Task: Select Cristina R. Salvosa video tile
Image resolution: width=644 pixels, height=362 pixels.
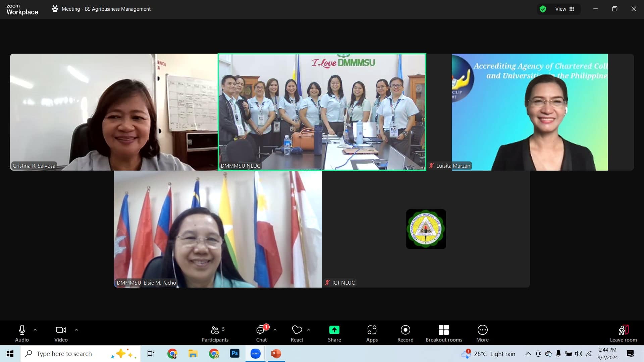Action: [x=114, y=112]
